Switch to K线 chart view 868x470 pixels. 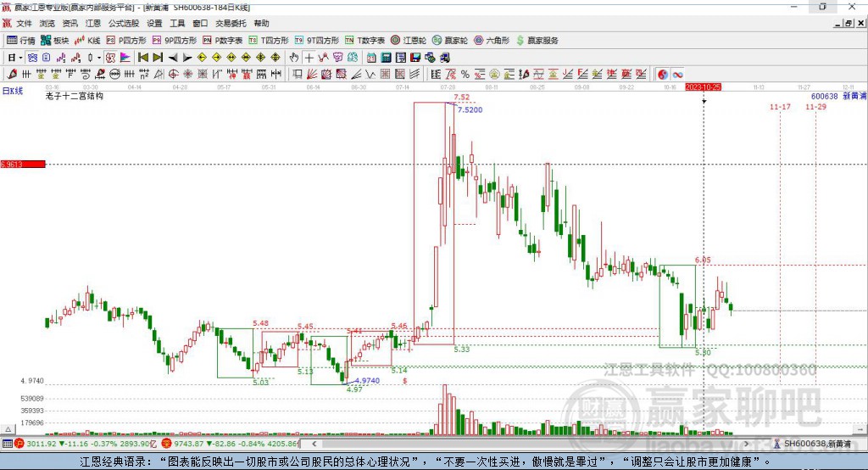(x=87, y=41)
